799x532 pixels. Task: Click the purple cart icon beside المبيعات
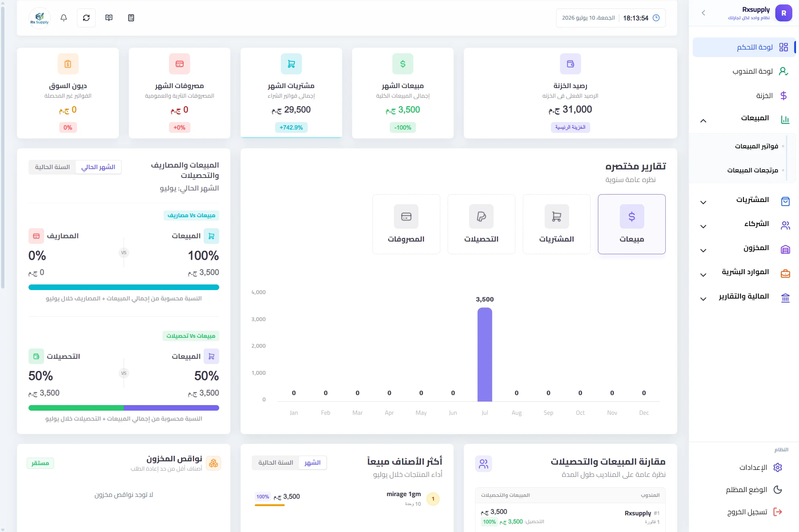(x=211, y=356)
